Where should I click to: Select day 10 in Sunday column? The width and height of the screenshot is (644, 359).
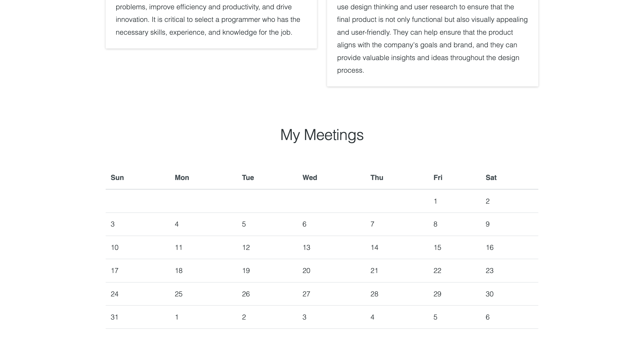(114, 247)
